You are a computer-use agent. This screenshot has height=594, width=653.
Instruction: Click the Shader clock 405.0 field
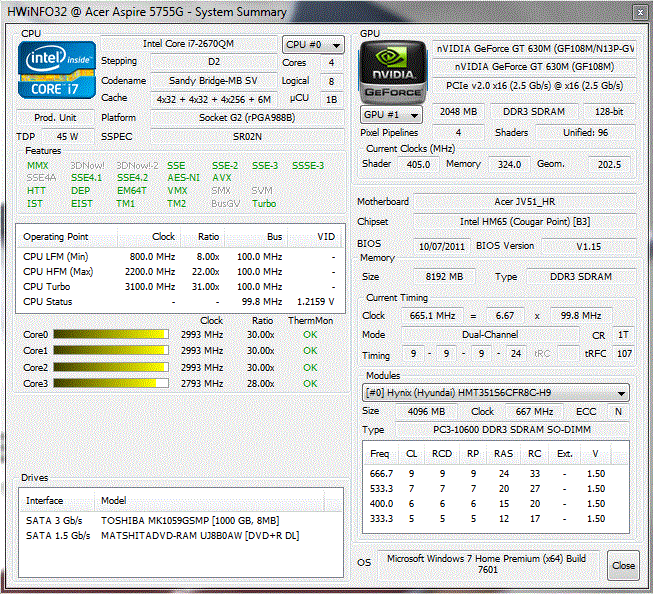coord(418,164)
